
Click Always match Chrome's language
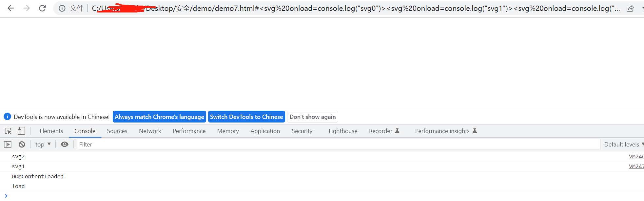pyautogui.click(x=159, y=117)
